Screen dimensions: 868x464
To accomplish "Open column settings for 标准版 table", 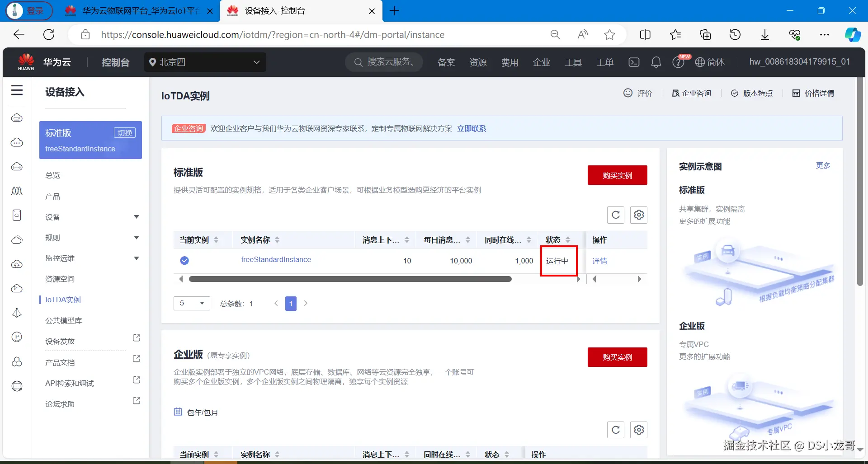I will [x=639, y=215].
